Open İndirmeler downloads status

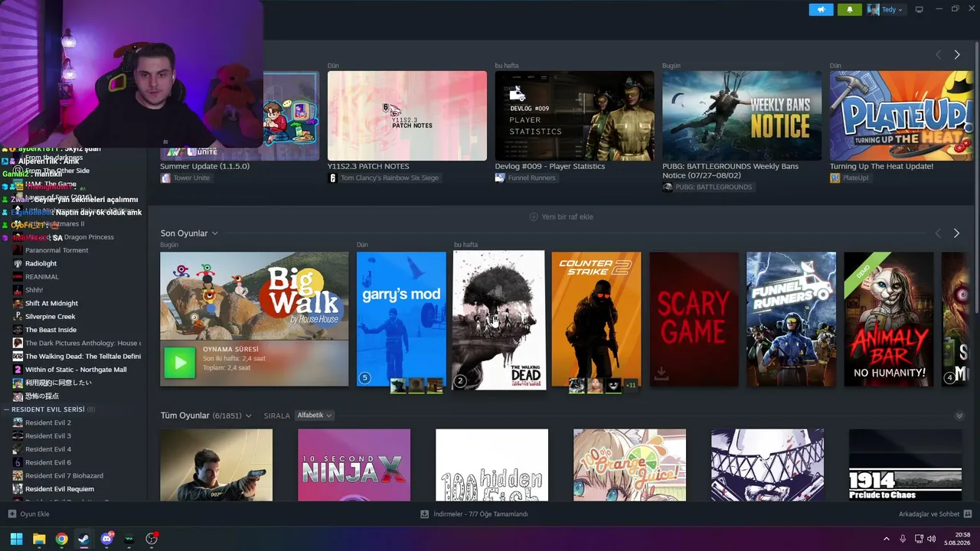475,514
